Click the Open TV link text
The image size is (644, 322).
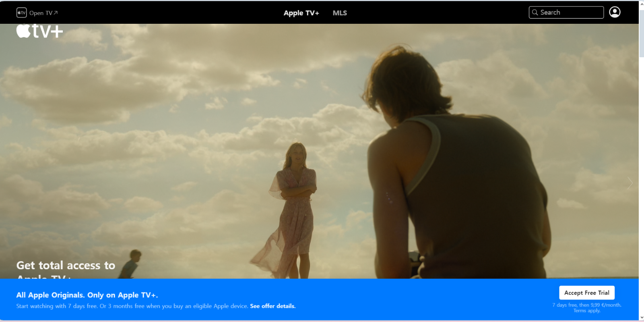41,13
